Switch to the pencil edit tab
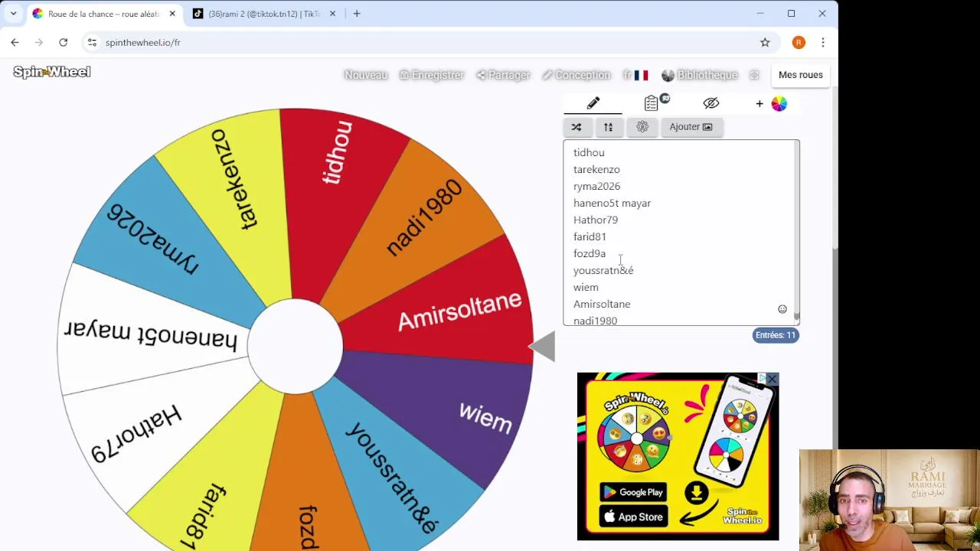 593,103
